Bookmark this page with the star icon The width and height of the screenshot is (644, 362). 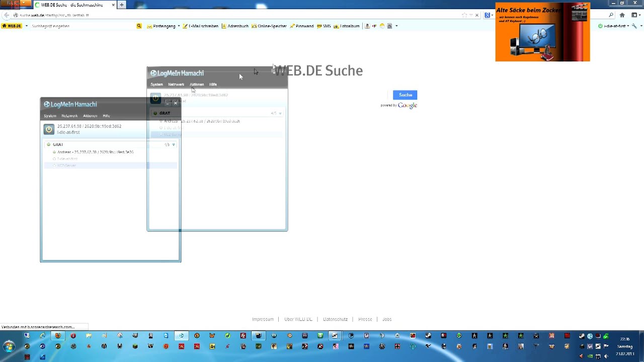tap(464, 15)
